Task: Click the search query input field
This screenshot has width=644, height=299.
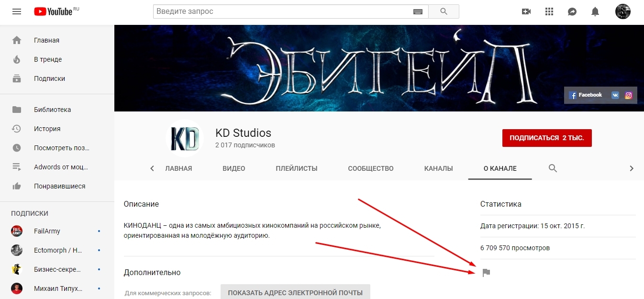Action: pyautogui.click(x=282, y=11)
